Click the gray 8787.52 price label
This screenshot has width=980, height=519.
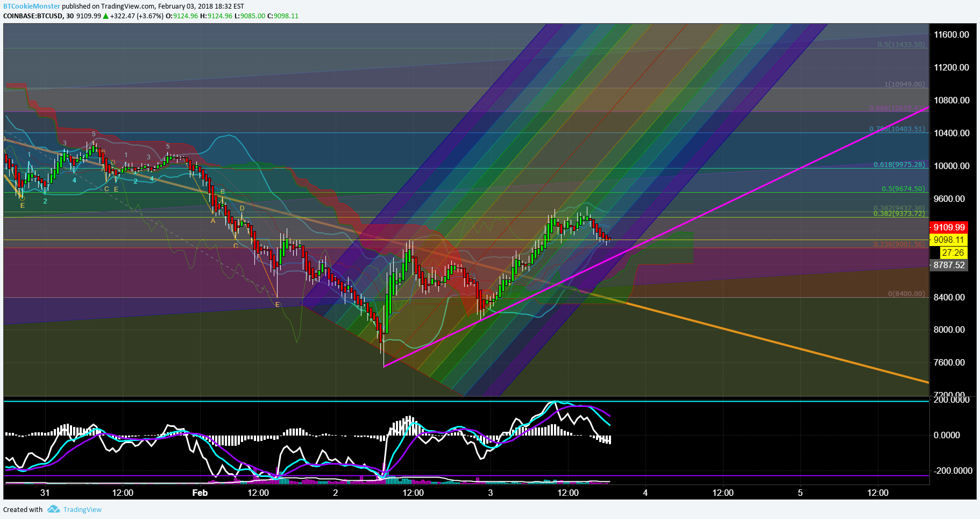[949, 265]
